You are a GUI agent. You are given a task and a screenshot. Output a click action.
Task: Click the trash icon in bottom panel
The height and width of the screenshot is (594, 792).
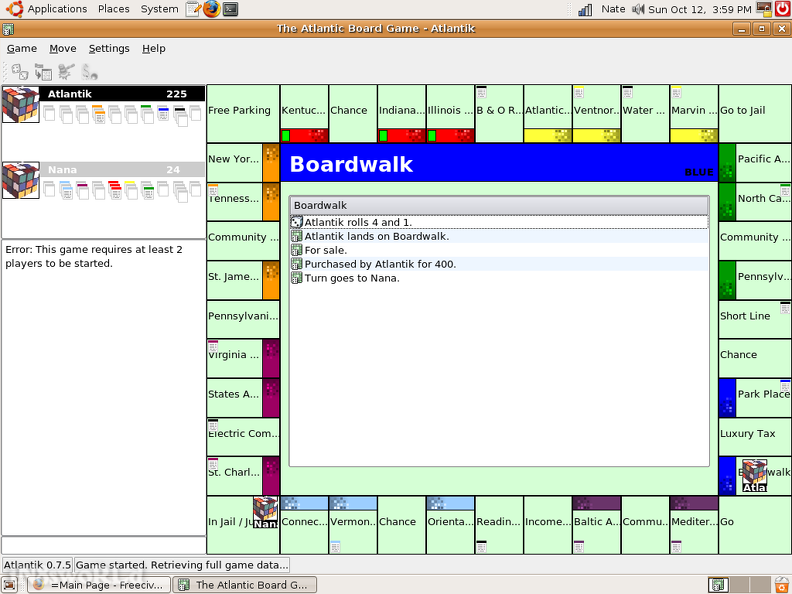tap(782, 585)
